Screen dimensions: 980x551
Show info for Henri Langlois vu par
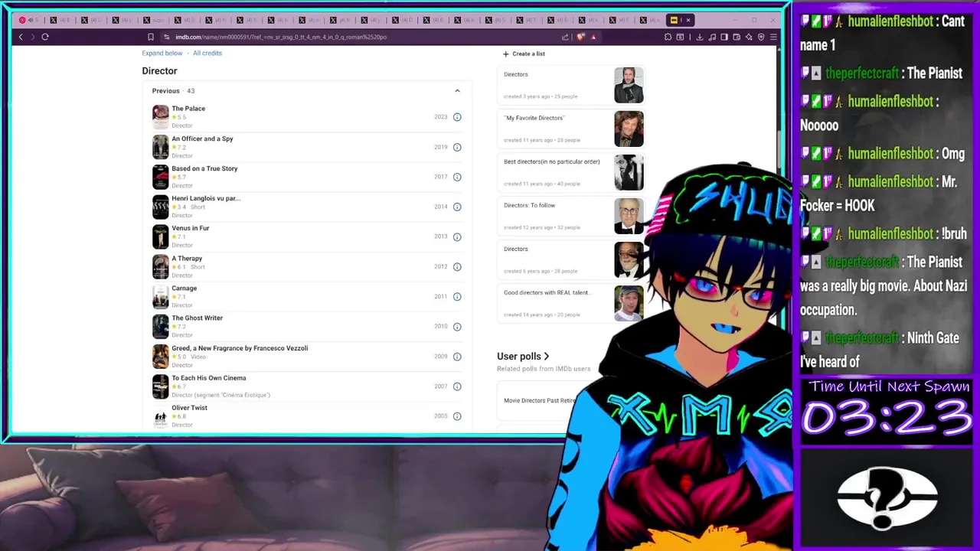(457, 207)
